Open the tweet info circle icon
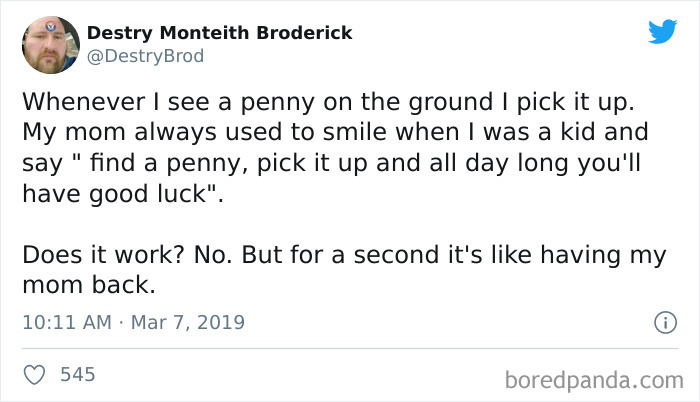Screen dimensions: 700x402 (x=662, y=323)
